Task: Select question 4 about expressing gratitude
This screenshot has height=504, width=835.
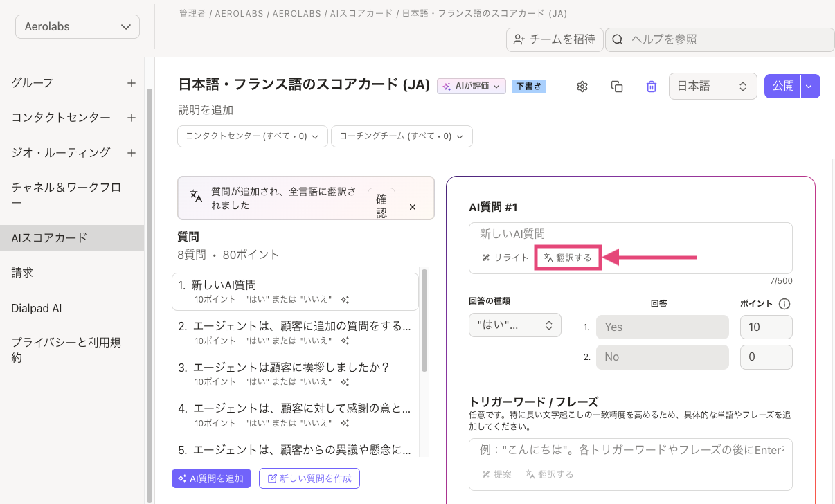Action: click(x=295, y=414)
